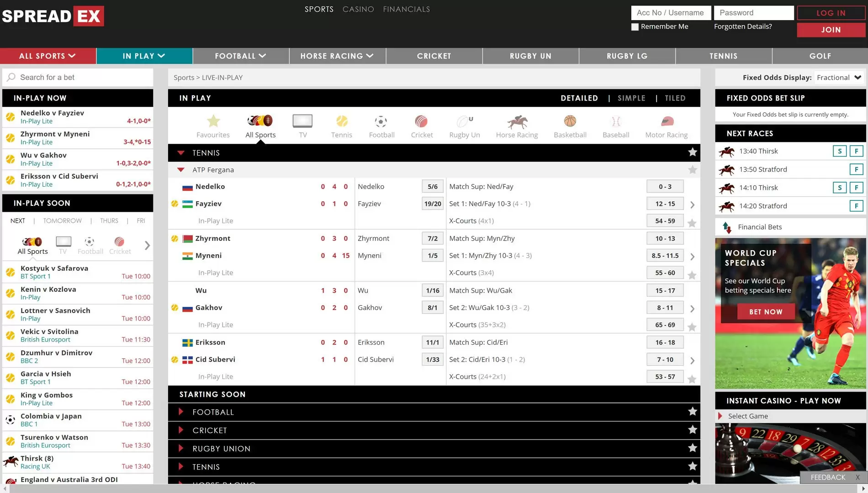868x493 pixels.
Task: Select the Favourites star filter icon
Action: pyautogui.click(x=213, y=121)
